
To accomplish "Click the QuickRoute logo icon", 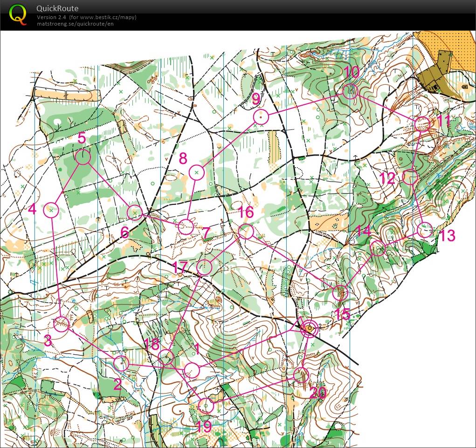I will click(18, 14).
